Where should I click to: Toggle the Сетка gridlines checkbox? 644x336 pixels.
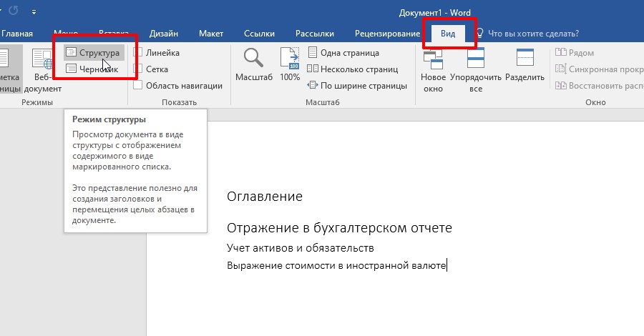pyautogui.click(x=137, y=69)
